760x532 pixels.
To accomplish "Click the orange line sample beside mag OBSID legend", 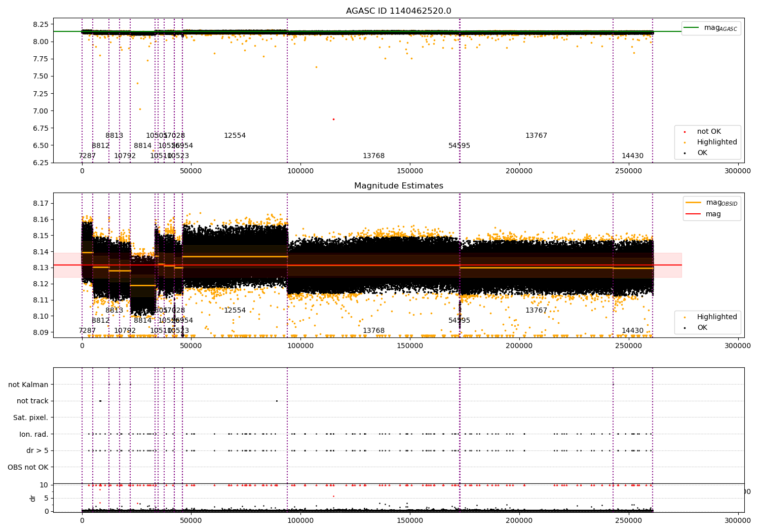I will click(x=693, y=203).
